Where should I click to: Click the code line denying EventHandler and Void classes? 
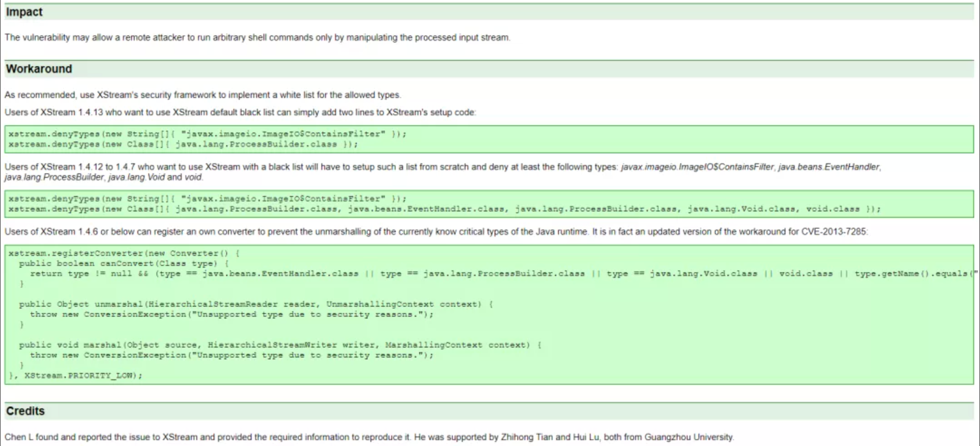(445, 209)
